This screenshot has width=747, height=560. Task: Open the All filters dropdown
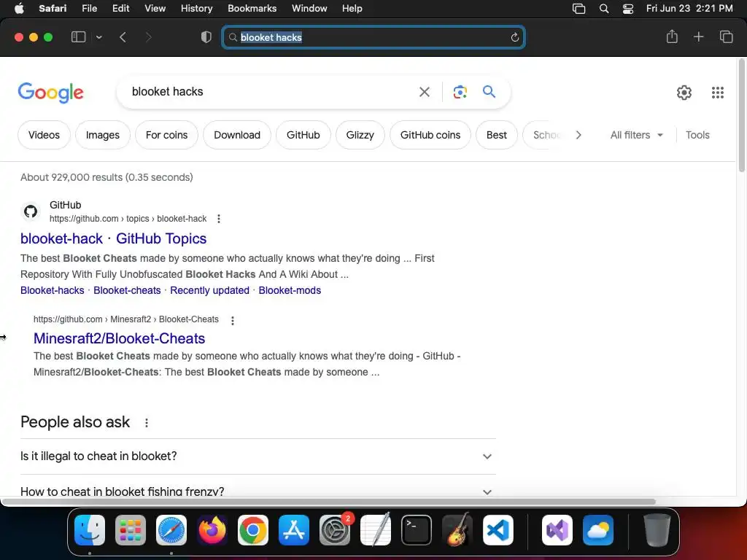click(x=636, y=135)
